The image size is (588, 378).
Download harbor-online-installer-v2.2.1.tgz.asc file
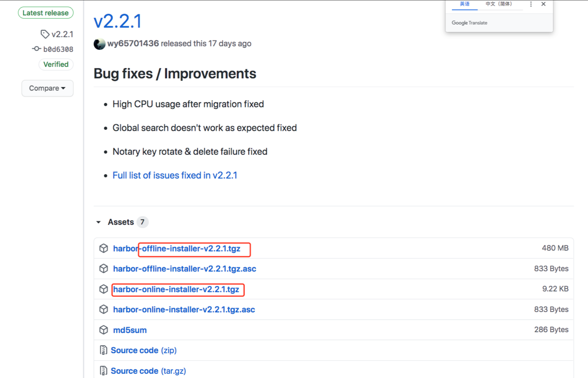(184, 309)
